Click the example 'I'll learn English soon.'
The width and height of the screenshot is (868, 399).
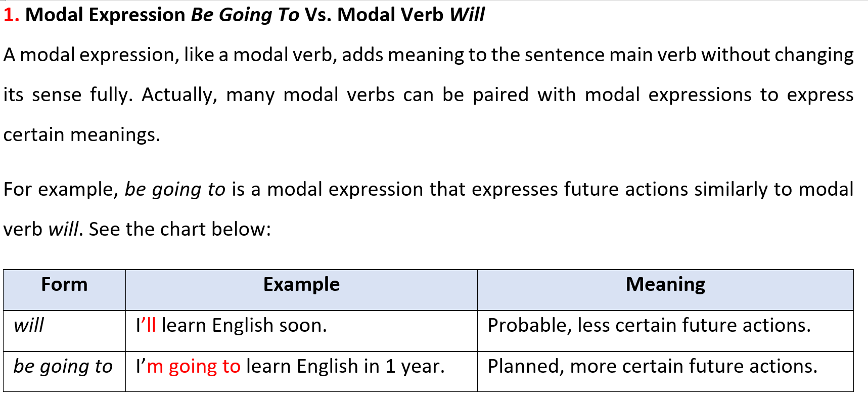(232, 326)
